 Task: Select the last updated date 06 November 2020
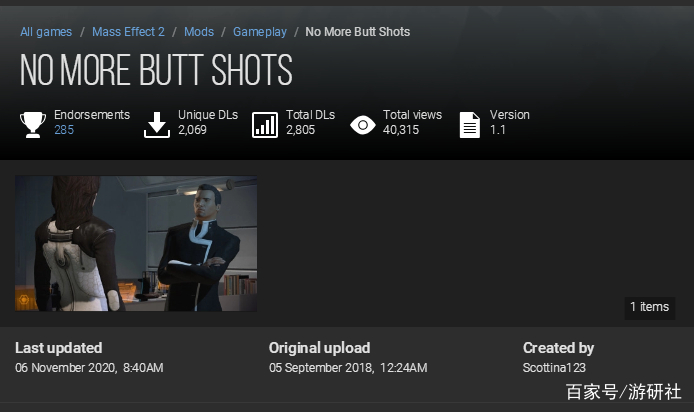point(89,368)
